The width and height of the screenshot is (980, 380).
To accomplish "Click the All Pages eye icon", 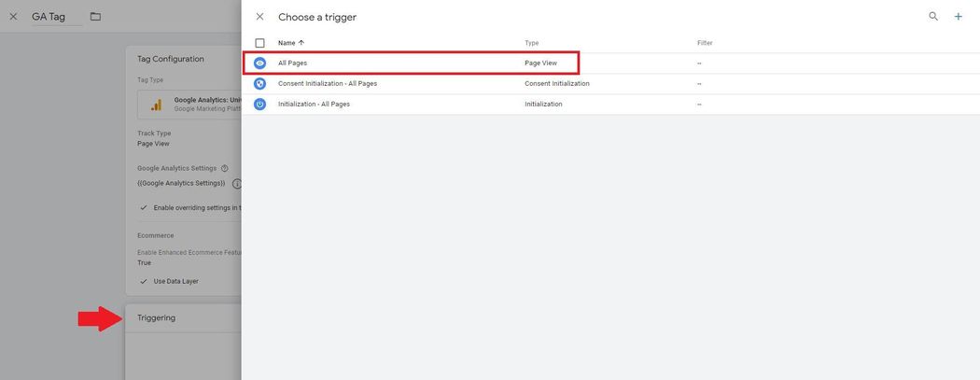I will pos(260,63).
